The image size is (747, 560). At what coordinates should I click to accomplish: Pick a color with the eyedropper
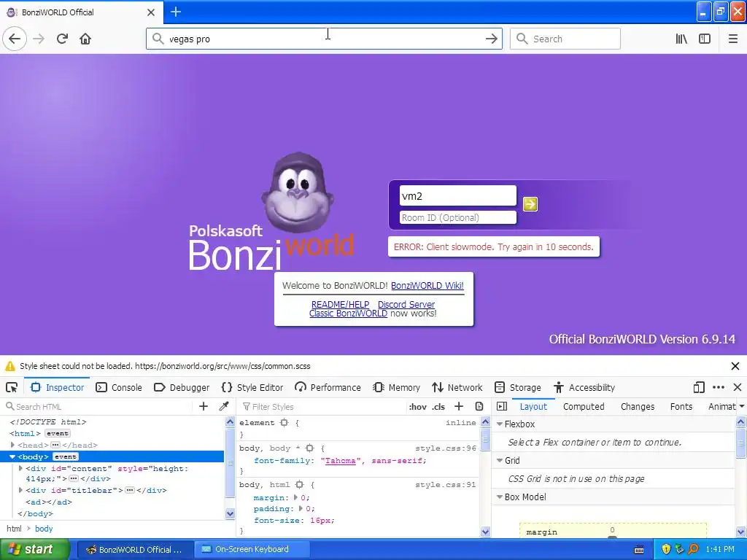223,406
